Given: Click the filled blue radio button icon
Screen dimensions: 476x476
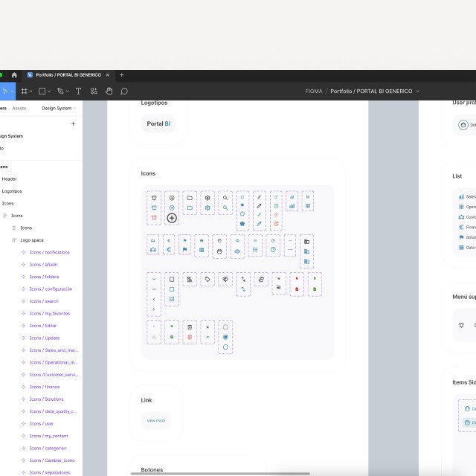Looking at the screenshot, I should click(x=225, y=337).
